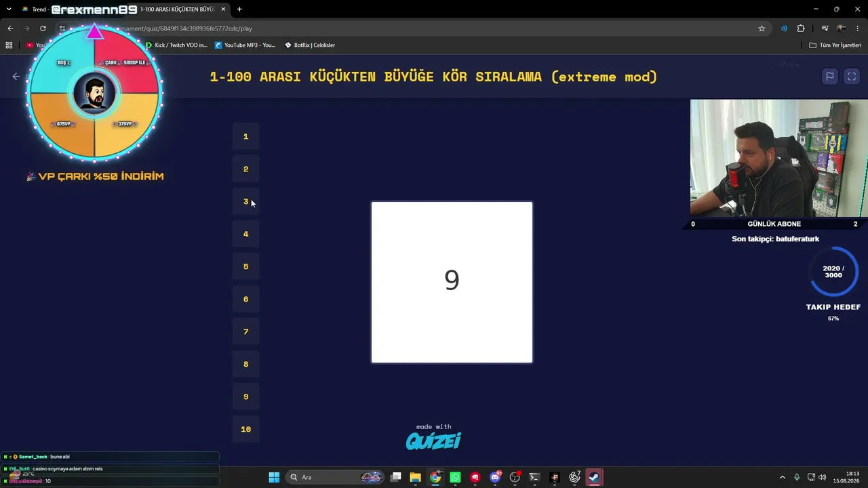Click the blue sound-wave extension icon
Image resolution: width=868 pixels, height=488 pixels.
[x=784, y=28]
